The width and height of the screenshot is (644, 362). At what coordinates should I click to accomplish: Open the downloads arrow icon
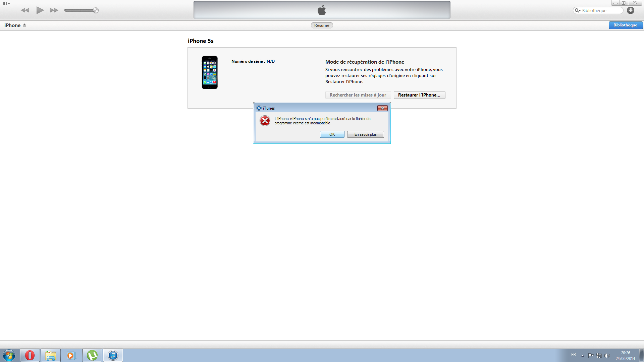(631, 10)
